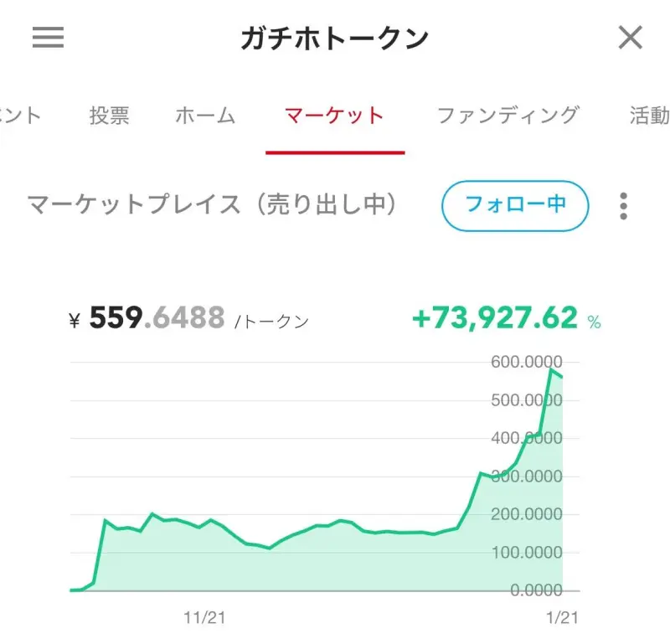Go to the 活動 tab
This screenshot has width=670, height=644.
tap(649, 116)
